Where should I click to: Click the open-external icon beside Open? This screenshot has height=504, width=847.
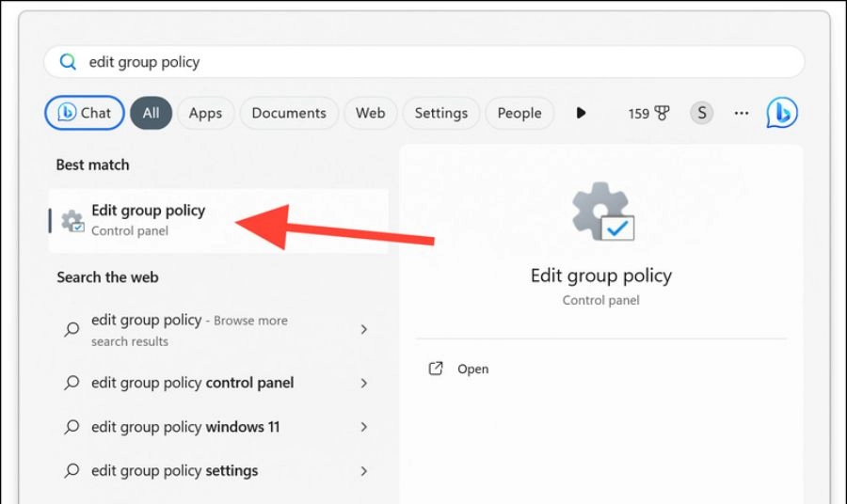click(x=436, y=369)
